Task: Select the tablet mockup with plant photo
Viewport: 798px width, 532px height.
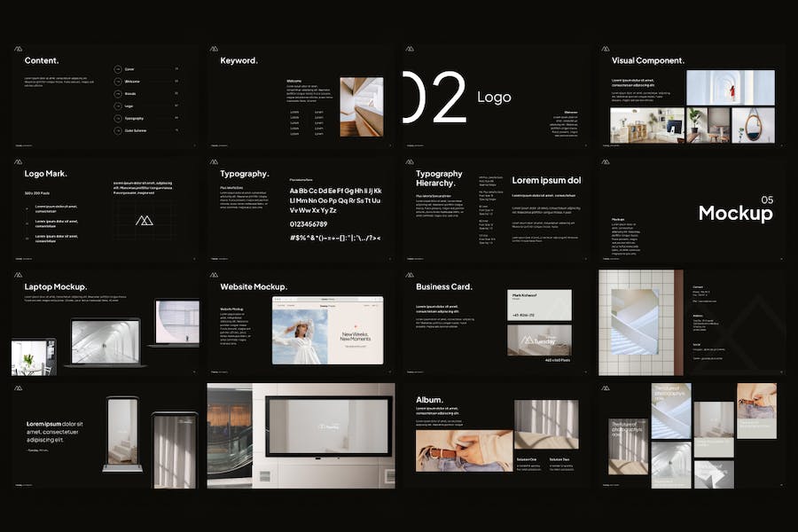Action: (x=34, y=356)
